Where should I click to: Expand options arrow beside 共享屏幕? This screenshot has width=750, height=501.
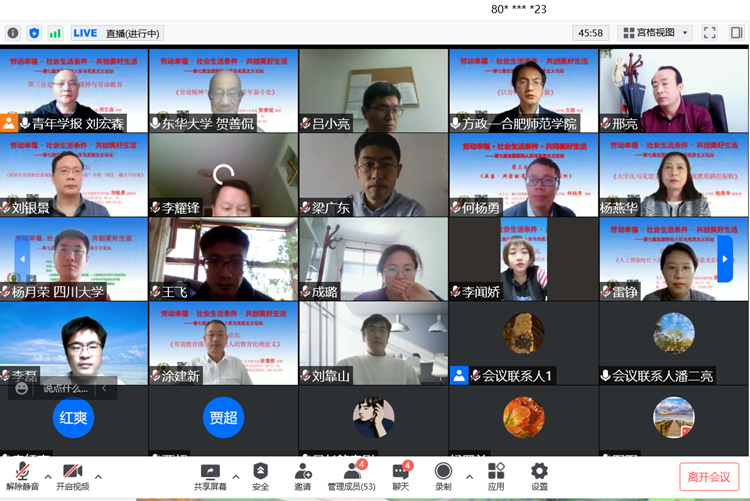coord(235,475)
